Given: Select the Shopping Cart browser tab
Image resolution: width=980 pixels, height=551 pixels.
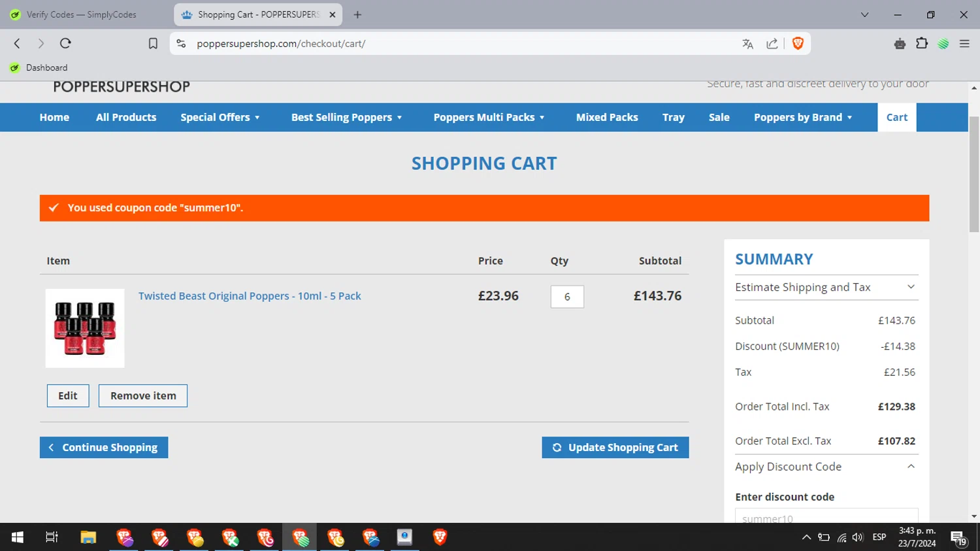Looking at the screenshot, I should click(x=258, y=14).
